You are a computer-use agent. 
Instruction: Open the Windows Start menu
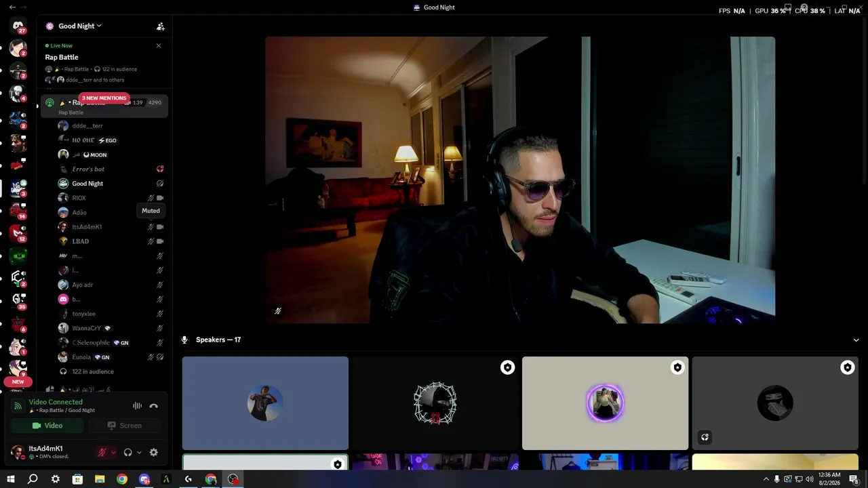click(x=11, y=479)
